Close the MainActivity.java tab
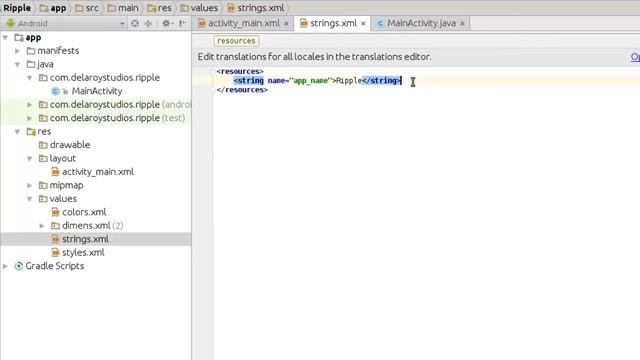This screenshot has width=640, height=360. [x=462, y=24]
